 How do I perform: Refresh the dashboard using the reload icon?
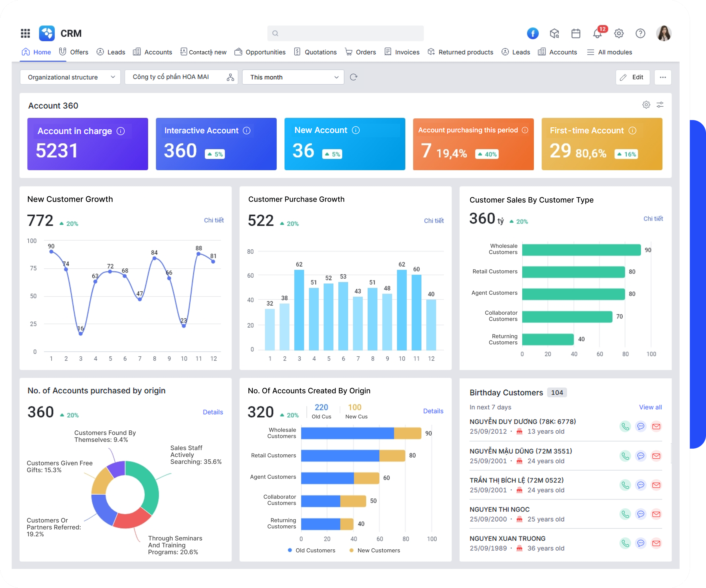[353, 77]
